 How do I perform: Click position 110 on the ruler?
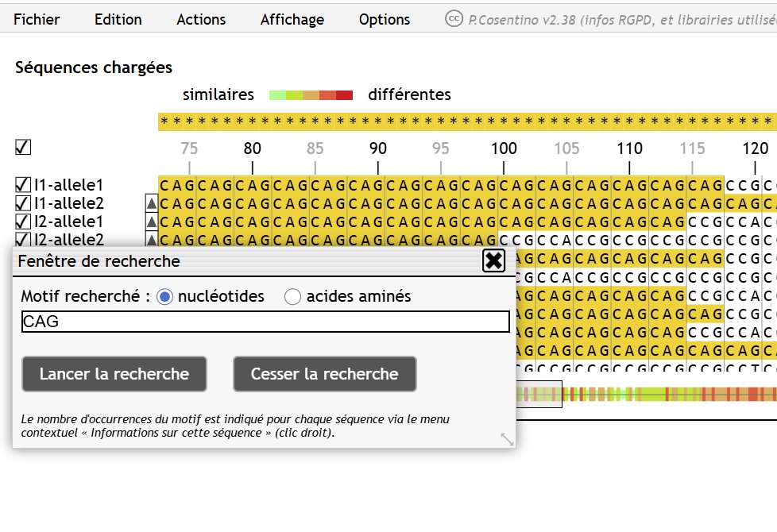pyautogui.click(x=629, y=148)
